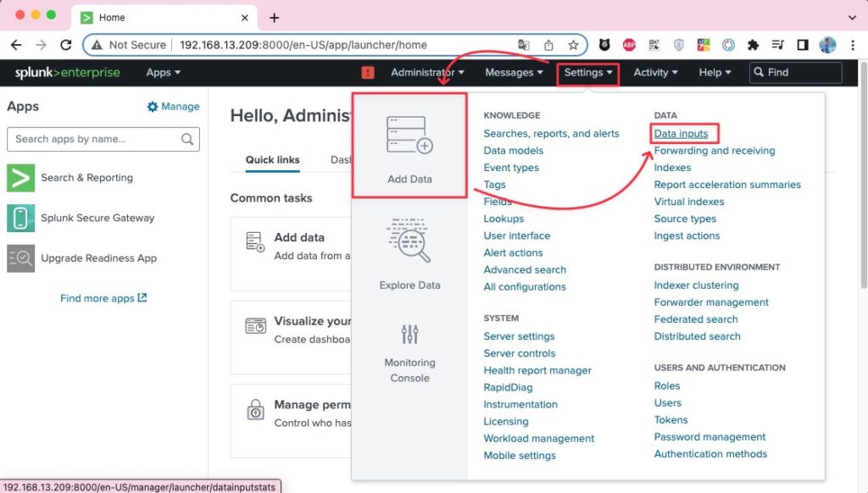Open Distributed search

pos(697,335)
